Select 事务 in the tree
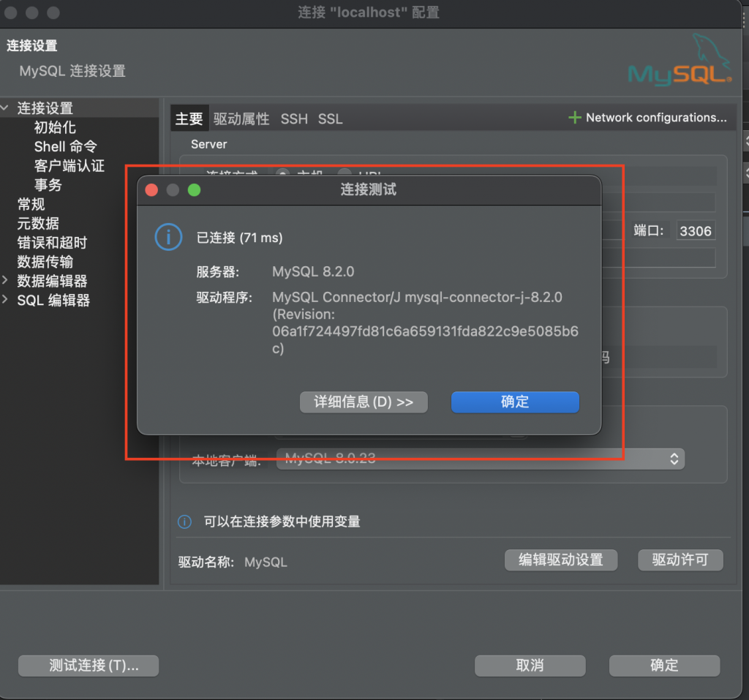Screen dimensions: 749x700 pyautogui.click(x=48, y=185)
